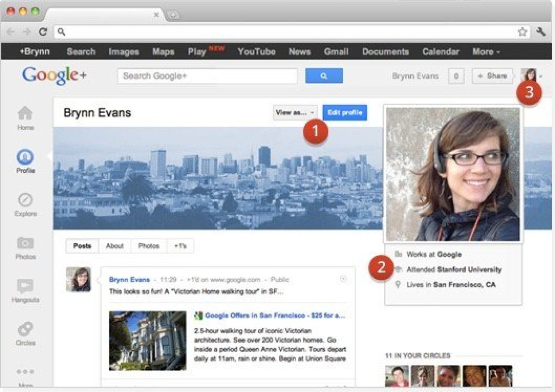Open the Google Offers in San Francisco link
The width and height of the screenshot is (555, 392).
[x=275, y=316]
